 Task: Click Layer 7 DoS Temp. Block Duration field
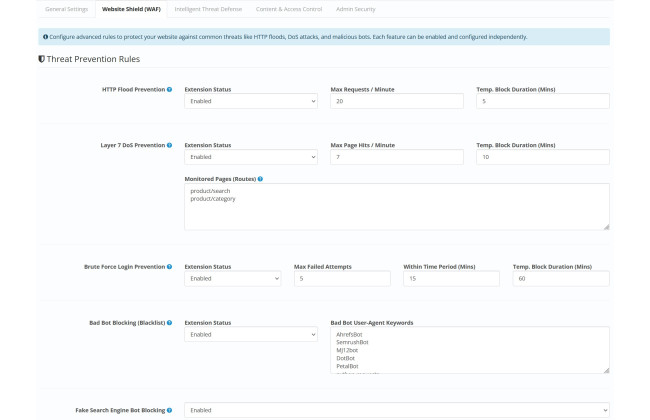(x=543, y=157)
